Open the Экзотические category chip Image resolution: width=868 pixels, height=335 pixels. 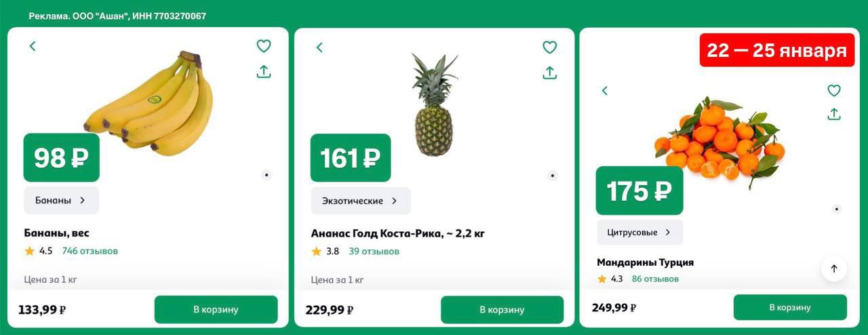[361, 201]
